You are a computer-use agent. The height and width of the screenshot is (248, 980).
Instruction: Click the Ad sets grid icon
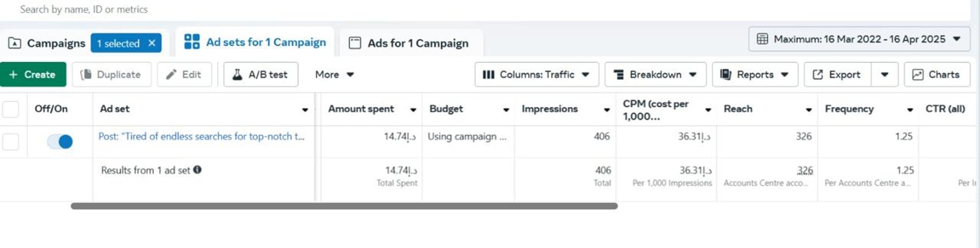(x=191, y=42)
